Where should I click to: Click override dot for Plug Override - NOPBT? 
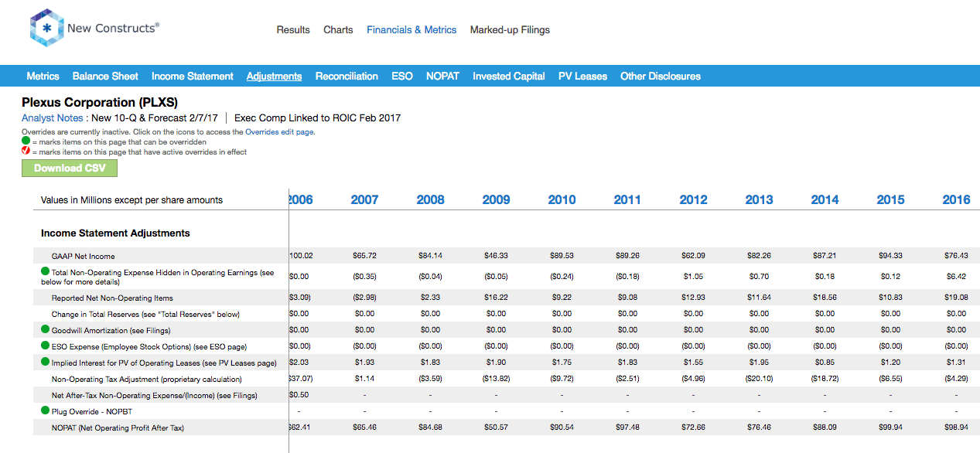[46, 410]
